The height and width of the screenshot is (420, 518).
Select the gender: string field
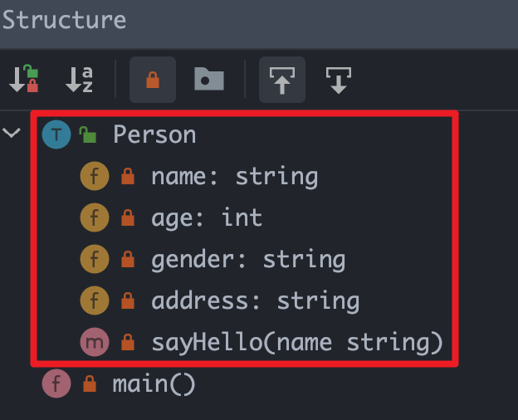coord(248,260)
